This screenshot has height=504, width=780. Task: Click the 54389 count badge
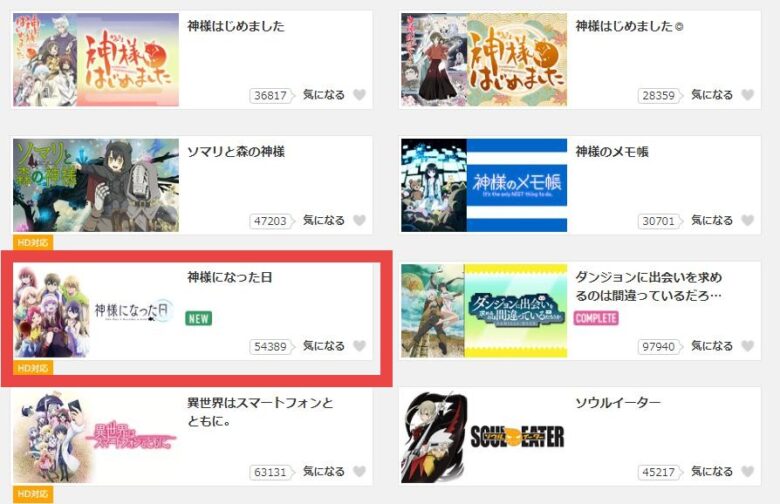click(270, 346)
